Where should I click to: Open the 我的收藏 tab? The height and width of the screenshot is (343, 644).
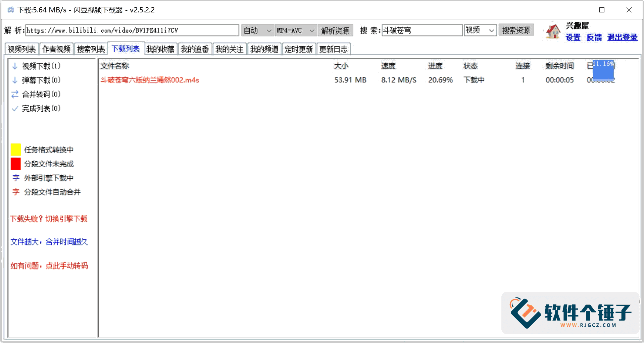(160, 49)
